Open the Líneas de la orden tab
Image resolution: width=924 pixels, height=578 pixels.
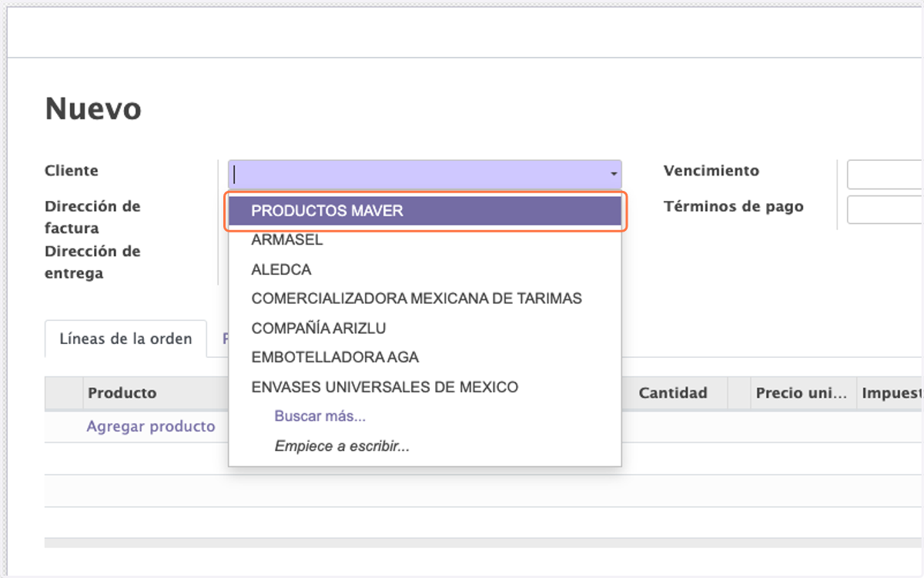pyautogui.click(x=126, y=339)
